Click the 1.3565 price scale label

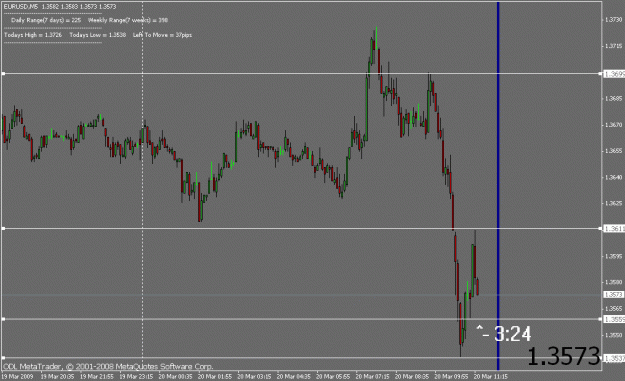[x=613, y=308]
